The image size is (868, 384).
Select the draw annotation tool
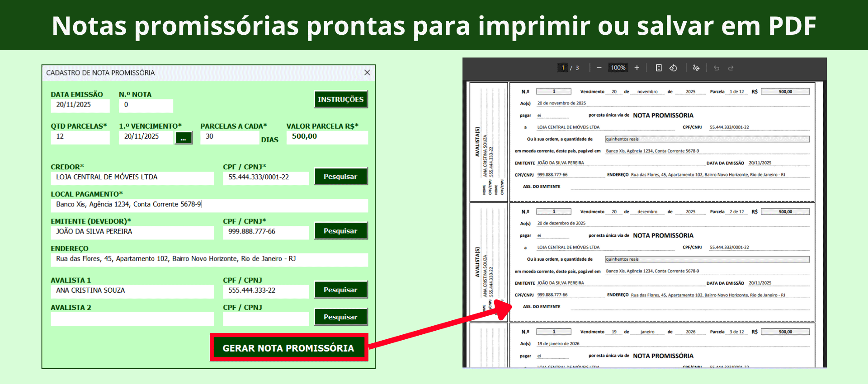pyautogui.click(x=696, y=68)
